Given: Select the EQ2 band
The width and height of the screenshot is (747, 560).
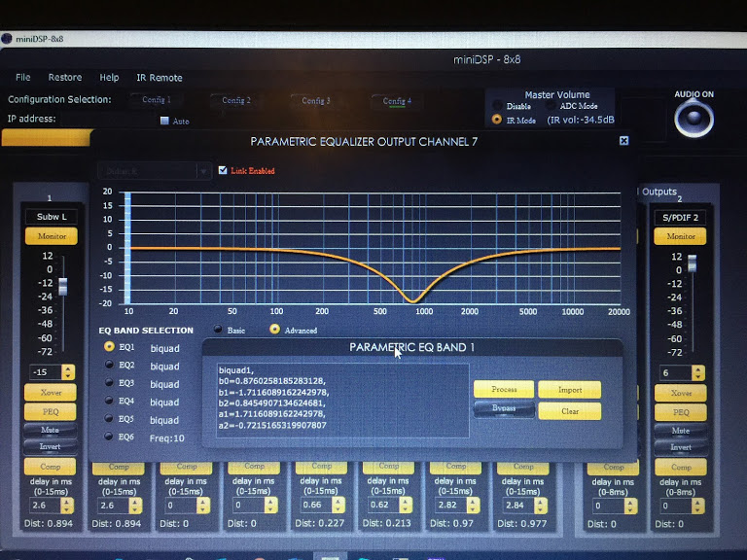Looking at the screenshot, I should (109, 365).
